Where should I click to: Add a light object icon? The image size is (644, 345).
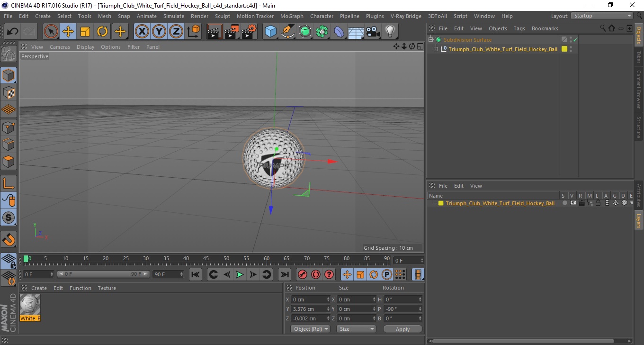(390, 32)
